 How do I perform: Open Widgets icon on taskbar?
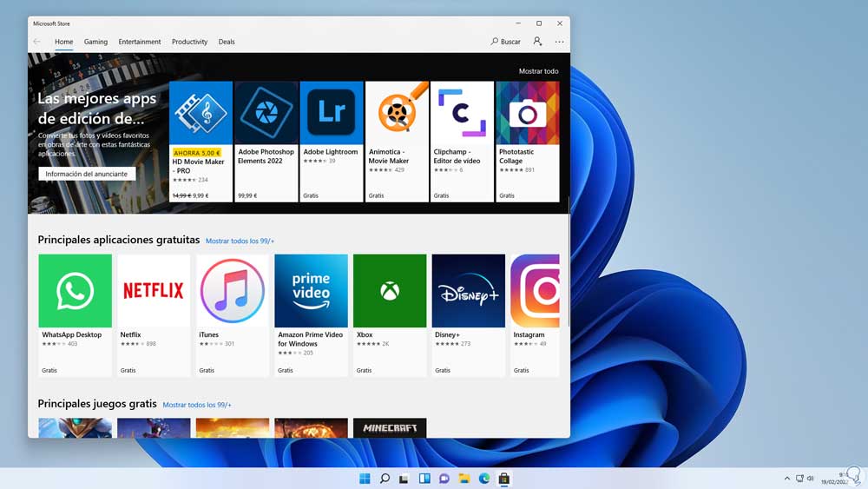click(x=424, y=479)
